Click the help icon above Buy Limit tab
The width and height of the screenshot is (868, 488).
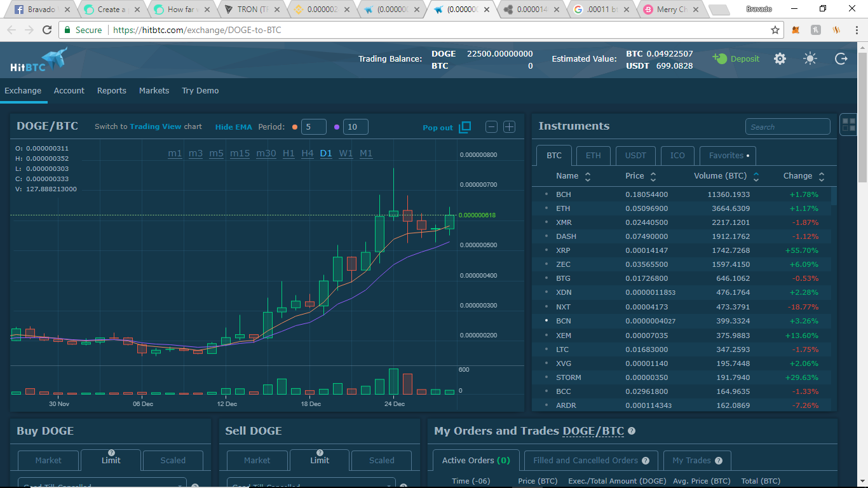pyautogui.click(x=111, y=452)
